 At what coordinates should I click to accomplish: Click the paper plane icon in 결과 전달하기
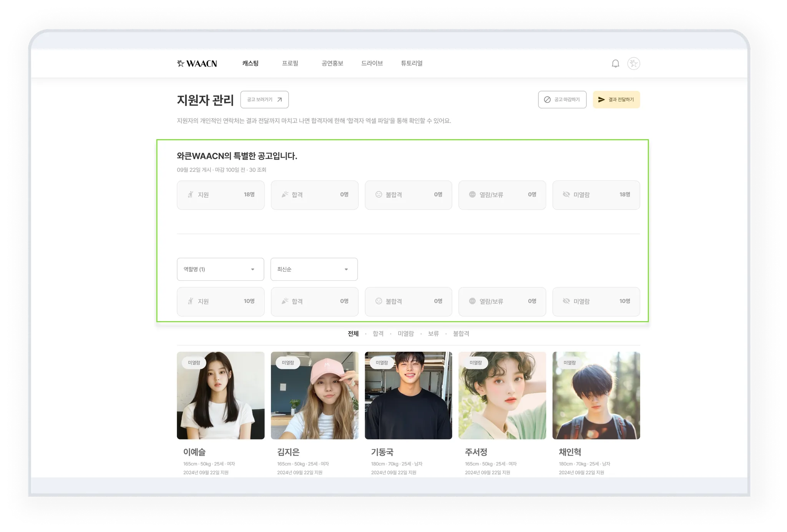coord(601,99)
